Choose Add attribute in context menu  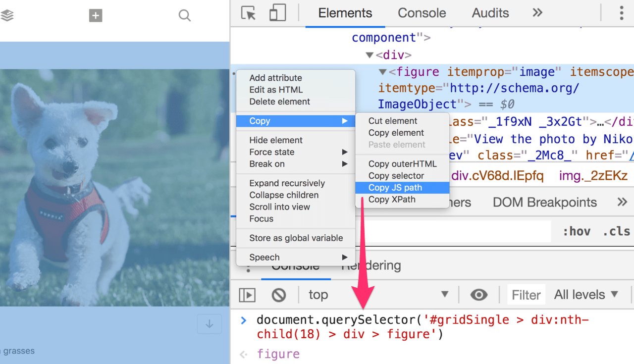click(x=275, y=78)
